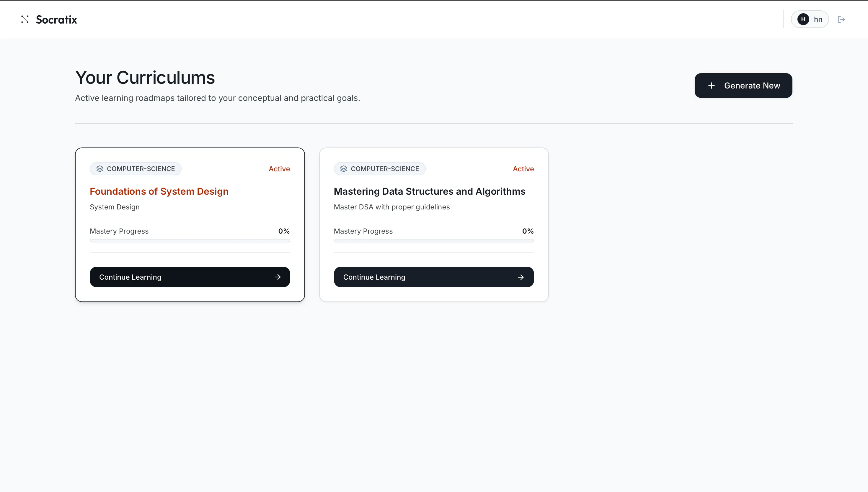Generate a new curriculum
This screenshot has height=492, width=868.
(743, 86)
